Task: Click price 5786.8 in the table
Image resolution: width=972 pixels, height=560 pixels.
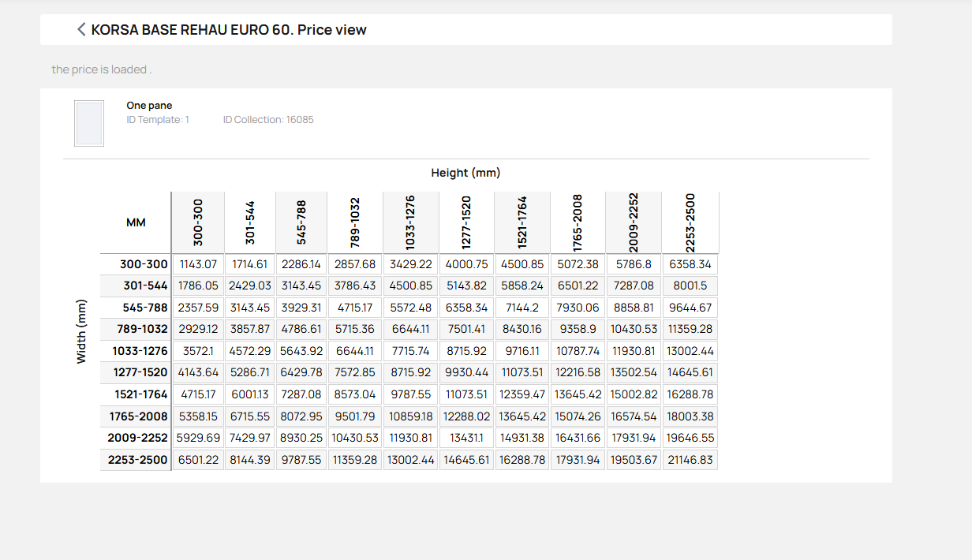Action: click(634, 265)
